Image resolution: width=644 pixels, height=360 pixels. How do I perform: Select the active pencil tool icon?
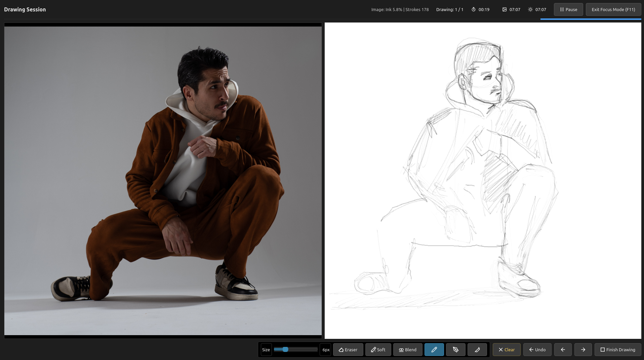[434, 350]
